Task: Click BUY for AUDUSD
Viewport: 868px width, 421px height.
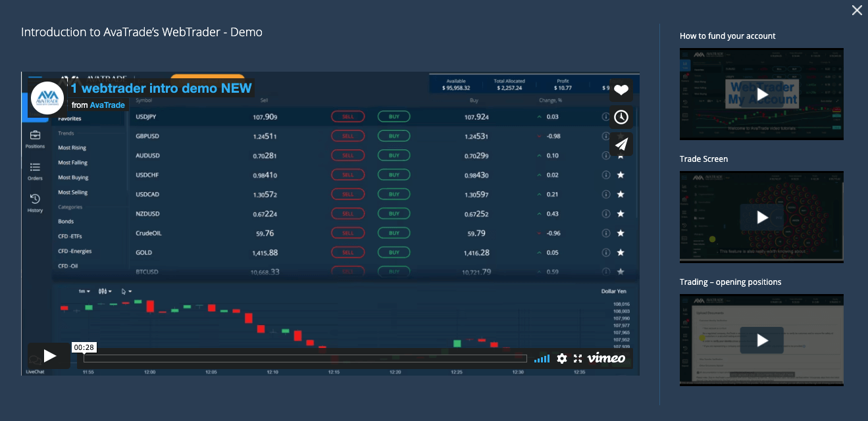Action: (x=394, y=156)
